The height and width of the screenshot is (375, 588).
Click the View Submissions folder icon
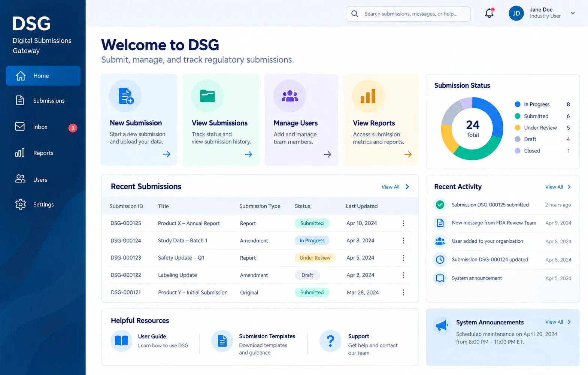coord(207,96)
